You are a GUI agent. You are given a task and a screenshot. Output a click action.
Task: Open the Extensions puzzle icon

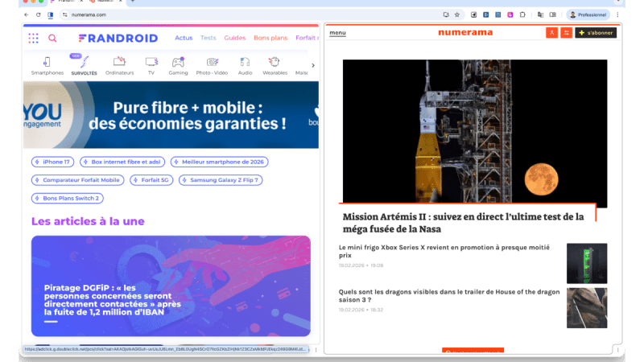522,14
